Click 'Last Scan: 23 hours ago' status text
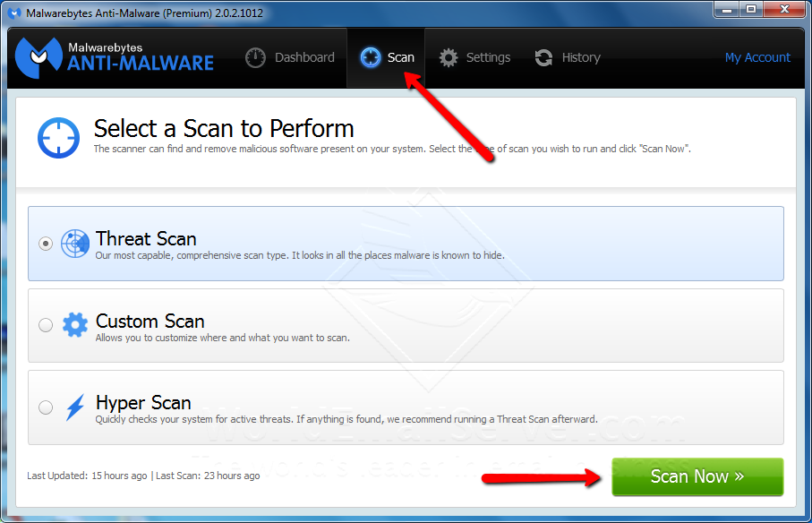 (208, 476)
